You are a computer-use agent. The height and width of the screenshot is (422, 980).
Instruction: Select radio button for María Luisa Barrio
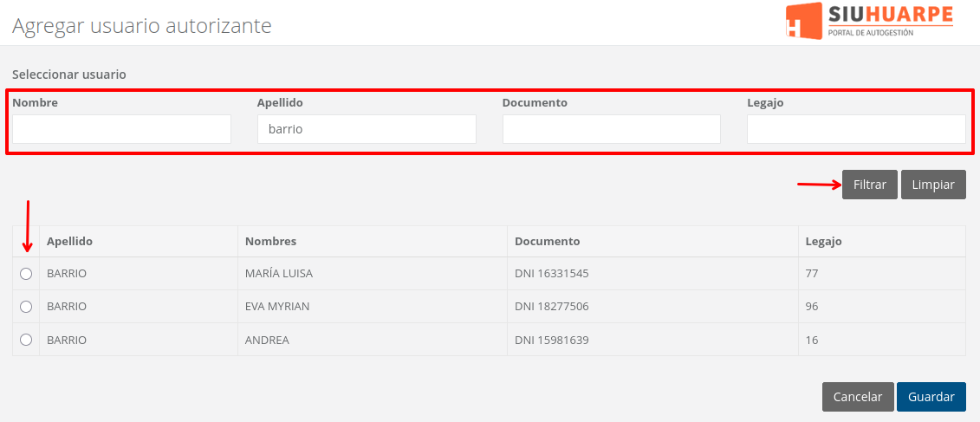[x=26, y=274]
